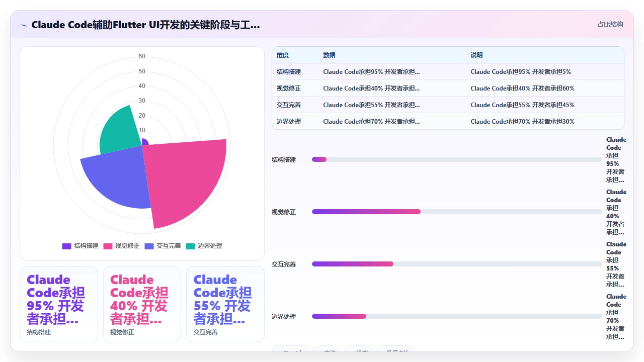Click the 结构搭建 progress bar

click(x=457, y=159)
